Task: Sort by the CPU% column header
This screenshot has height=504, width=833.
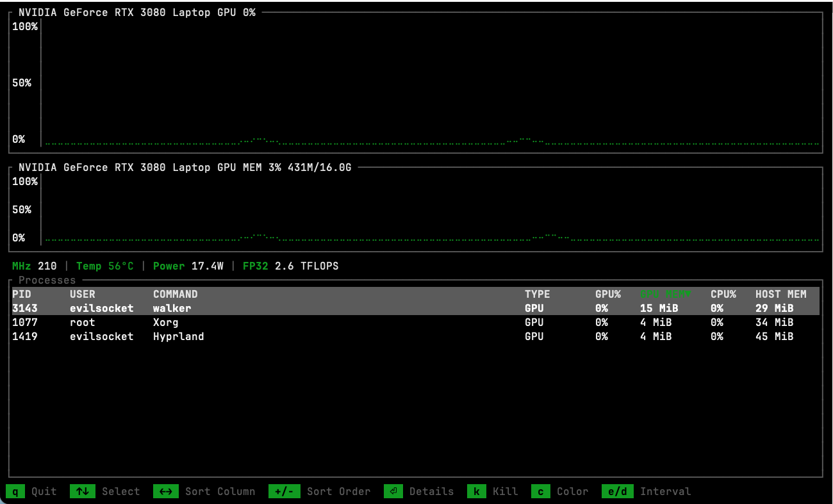Action: (723, 294)
